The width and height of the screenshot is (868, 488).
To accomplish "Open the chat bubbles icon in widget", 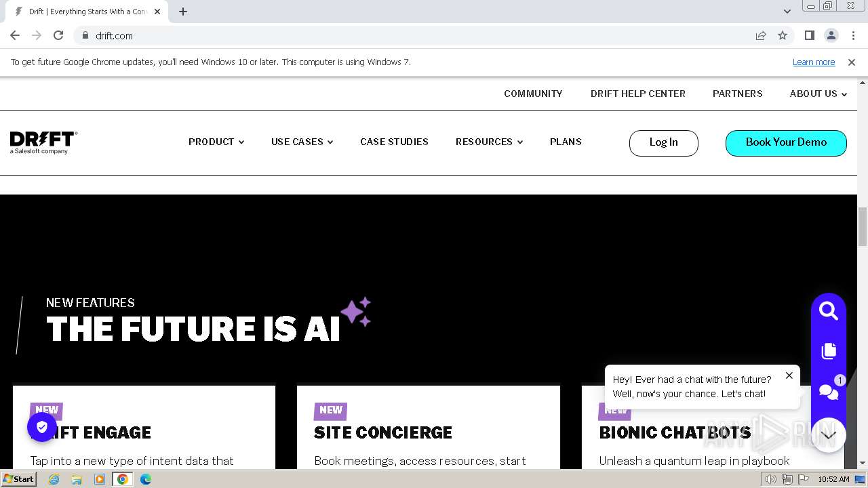I will (x=829, y=391).
